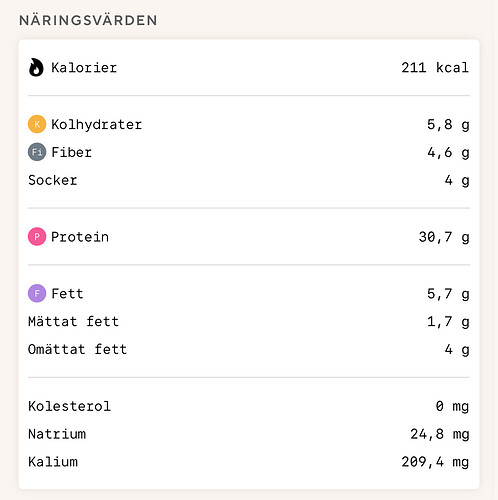
Task: Select the Mättat fett label
Action: point(73,322)
